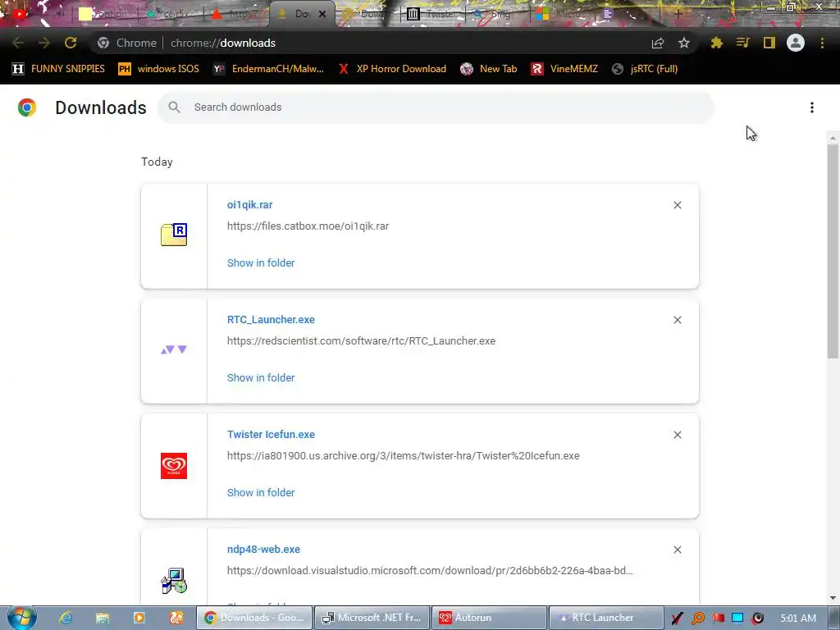Click the scrollbar down arrow
Screen dimensions: 840x630
click(x=833, y=598)
